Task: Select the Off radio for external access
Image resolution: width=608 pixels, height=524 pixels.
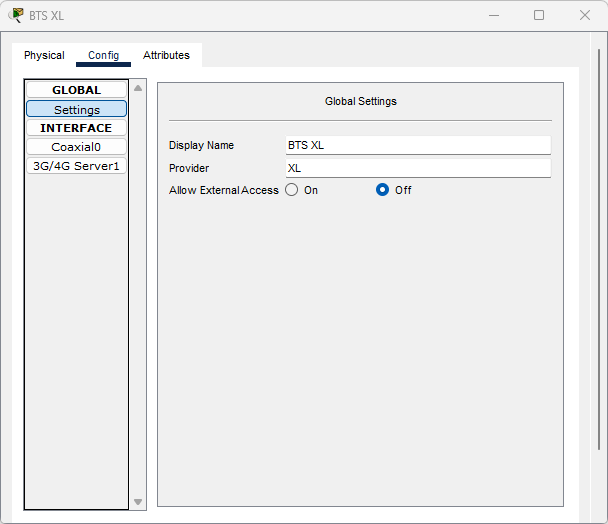Action: pos(382,190)
